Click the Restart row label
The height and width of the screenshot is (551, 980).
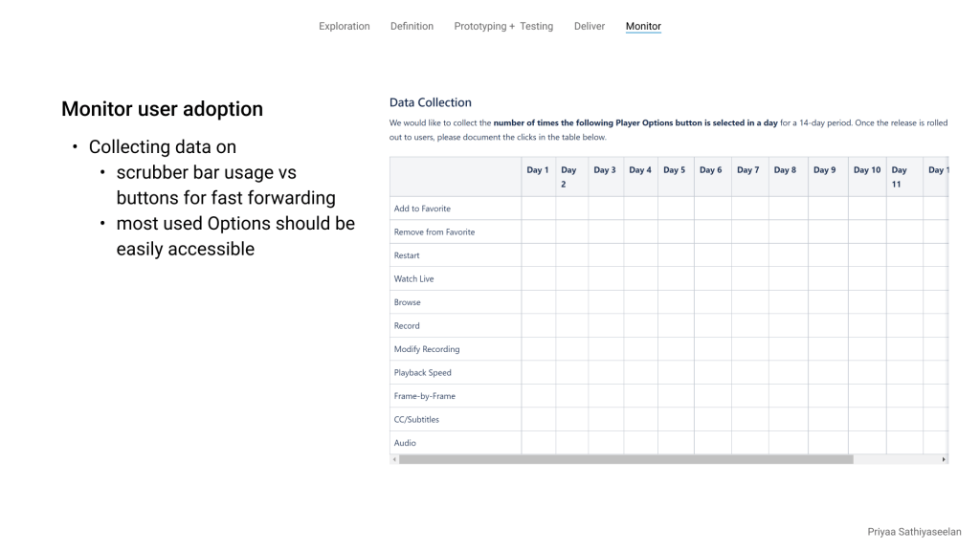tap(407, 255)
